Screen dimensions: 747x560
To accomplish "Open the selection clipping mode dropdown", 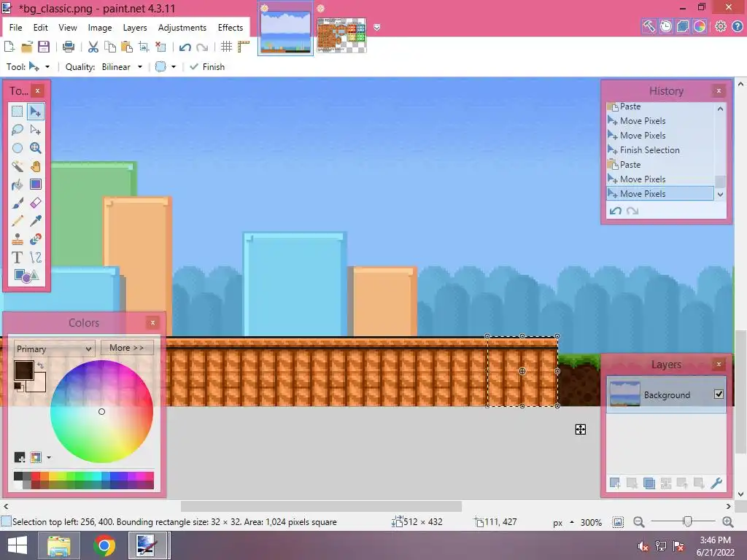I will pos(174,67).
